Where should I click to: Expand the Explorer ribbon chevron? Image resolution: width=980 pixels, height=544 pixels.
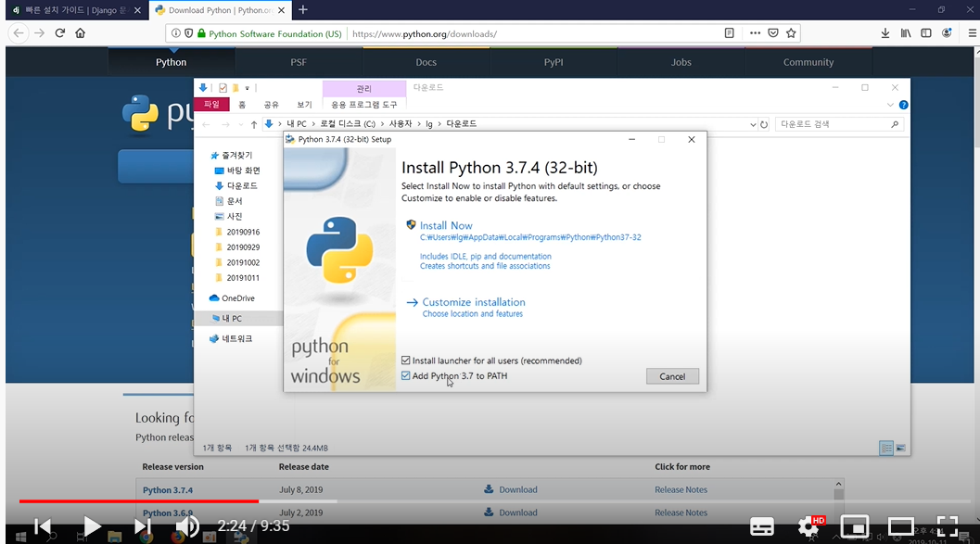890,105
